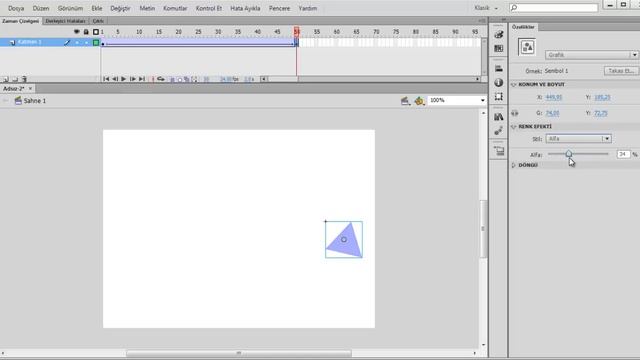Go to last frame in timeline controls

coord(142,79)
